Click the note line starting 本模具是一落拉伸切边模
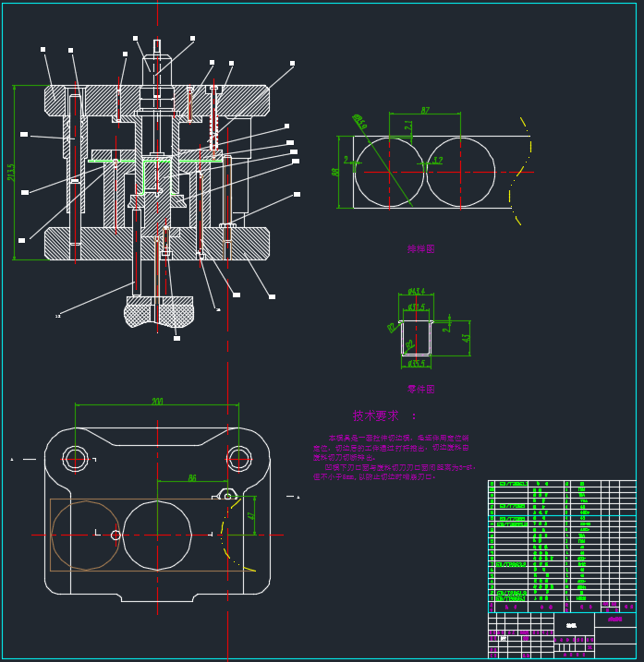The image size is (644, 662). (398, 438)
